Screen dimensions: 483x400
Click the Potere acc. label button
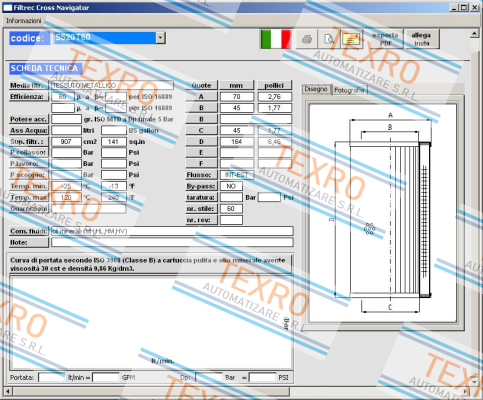[x=29, y=119]
